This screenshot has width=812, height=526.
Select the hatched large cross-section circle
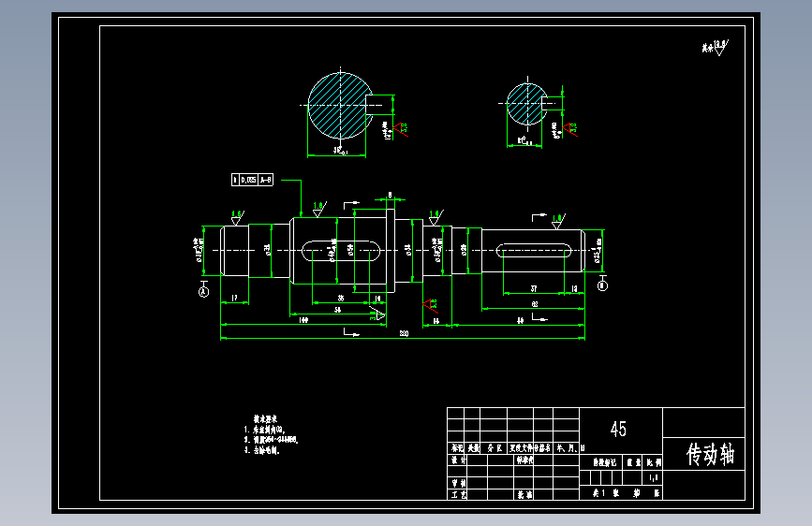click(340, 106)
